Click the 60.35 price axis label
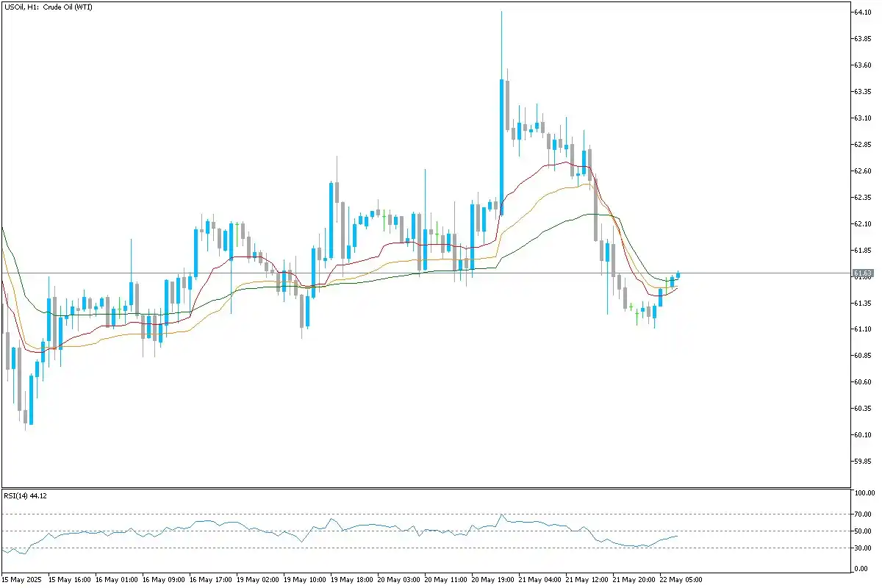Screen dimensions: 882x588 (x=862, y=409)
